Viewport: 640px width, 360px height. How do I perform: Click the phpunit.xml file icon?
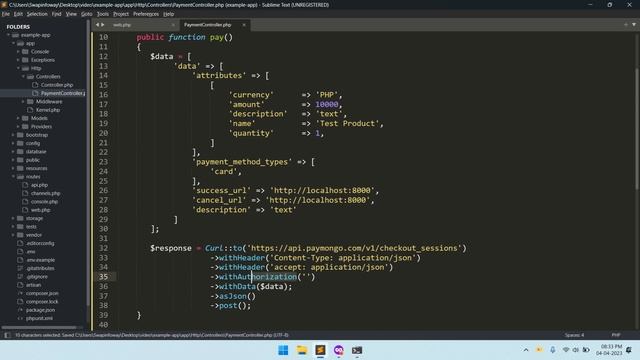tap(20, 318)
